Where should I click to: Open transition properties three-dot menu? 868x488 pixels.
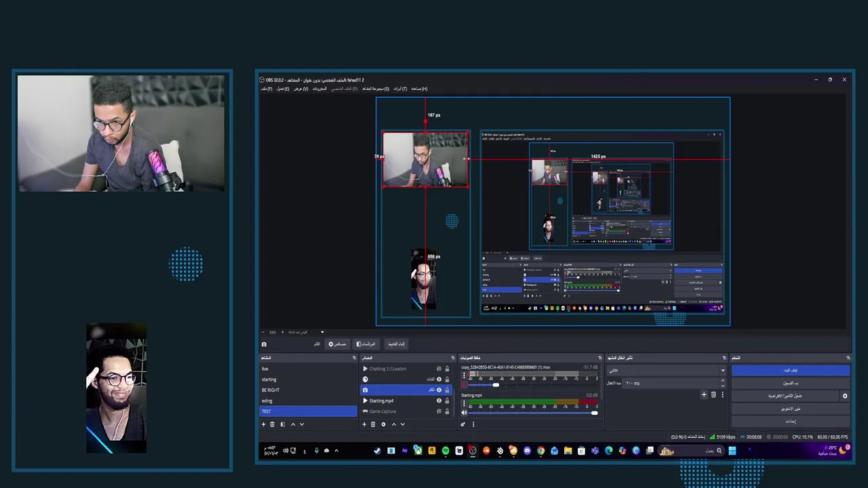click(x=723, y=394)
